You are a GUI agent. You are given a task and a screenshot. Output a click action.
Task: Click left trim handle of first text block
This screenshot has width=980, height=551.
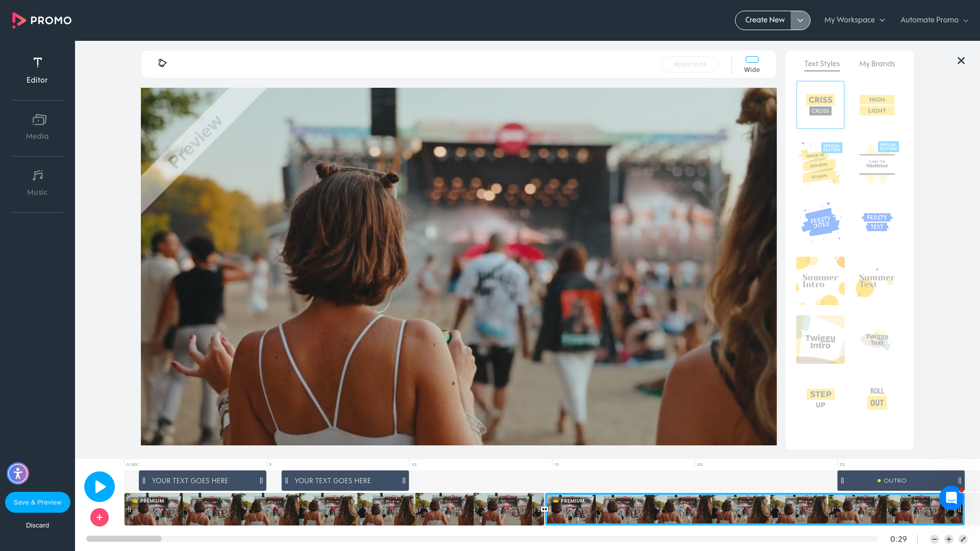[144, 481]
